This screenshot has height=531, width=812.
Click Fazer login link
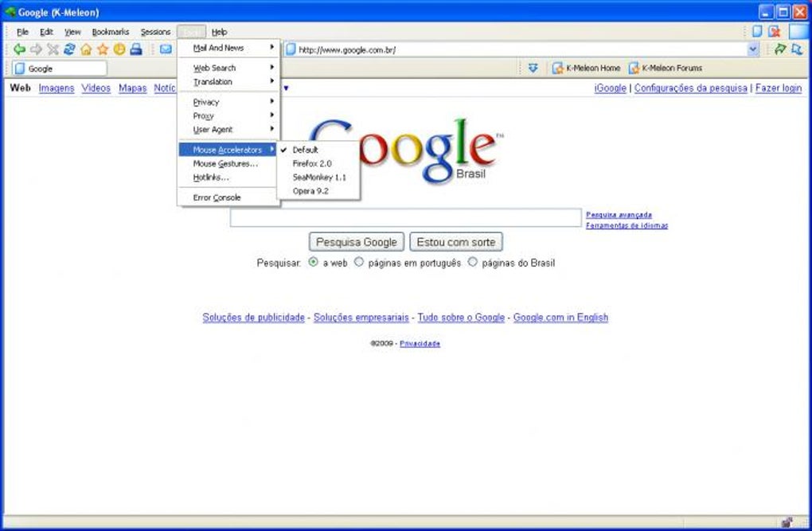(x=779, y=88)
